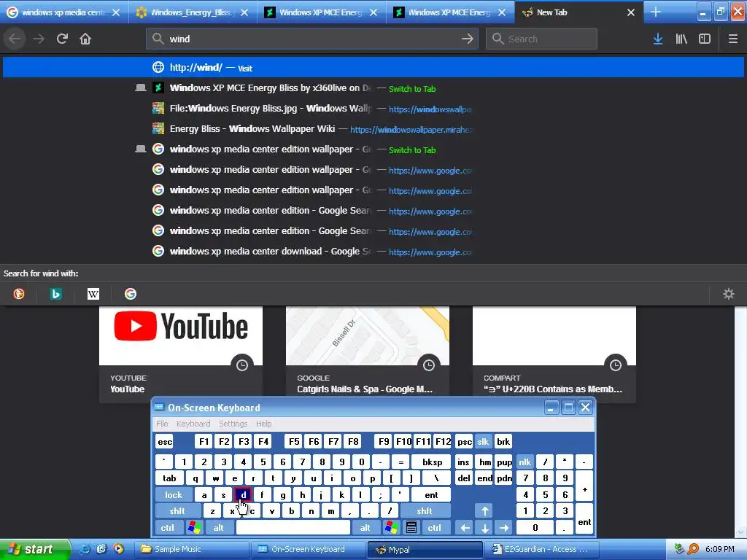The height and width of the screenshot is (560, 747).
Task: Open the Downloads panel
Action: coord(658,39)
